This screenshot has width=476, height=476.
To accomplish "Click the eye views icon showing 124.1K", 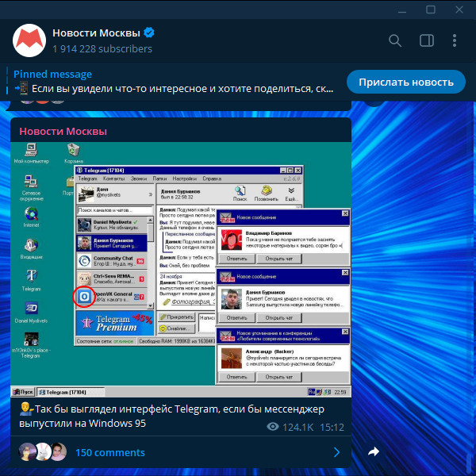I will (273, 427).
